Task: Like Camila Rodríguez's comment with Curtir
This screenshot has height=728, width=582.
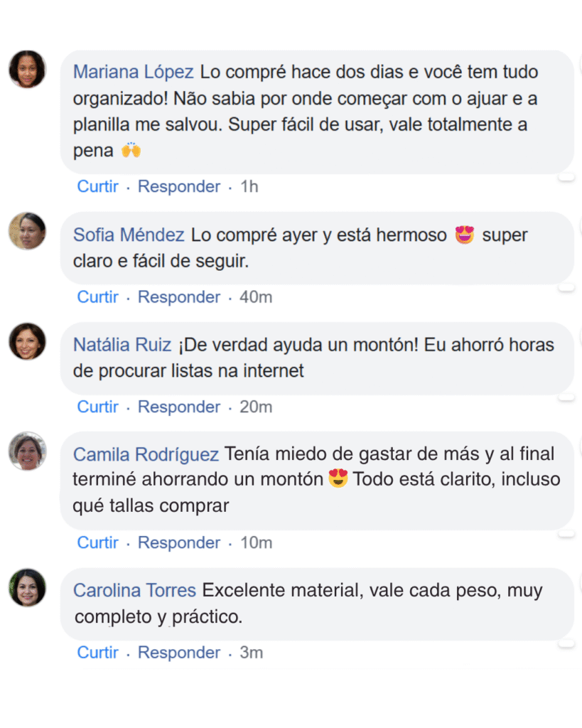Action: [98, 542]
